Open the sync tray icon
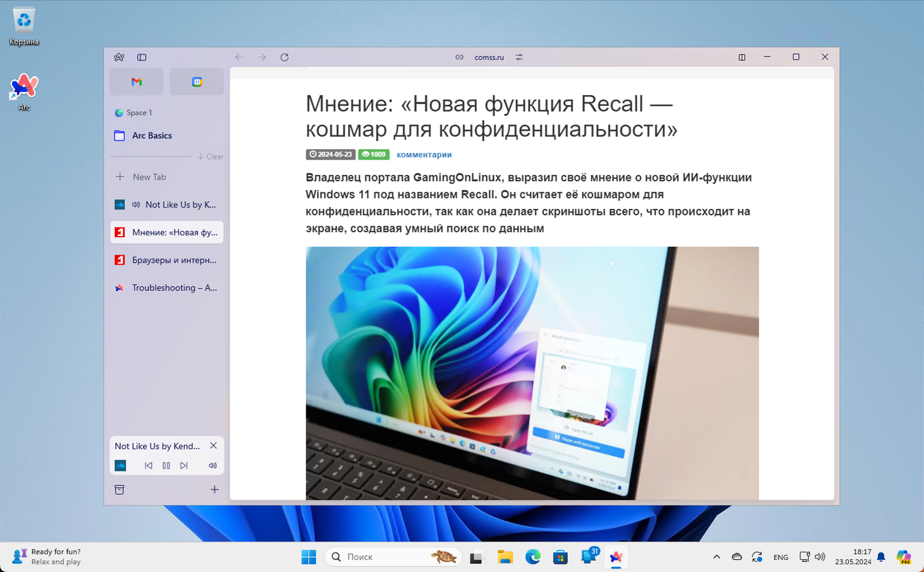 [758, 557]
